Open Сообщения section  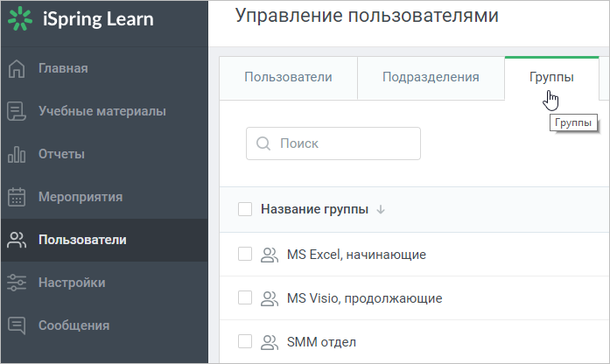point(104,325)
